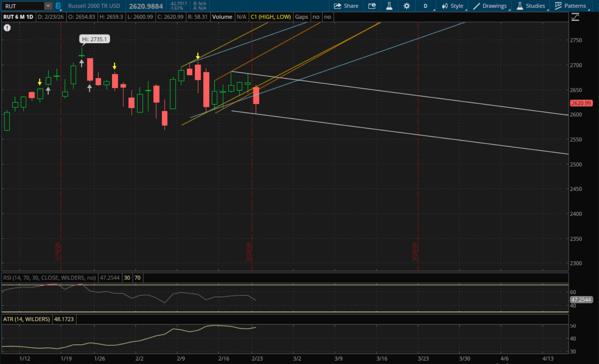
Task: Click the Share button in chart toolbar
Action: pos(346,6)
